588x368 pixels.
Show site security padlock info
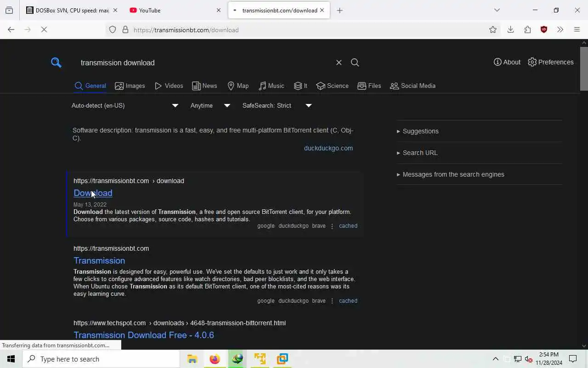coord(125,30)
